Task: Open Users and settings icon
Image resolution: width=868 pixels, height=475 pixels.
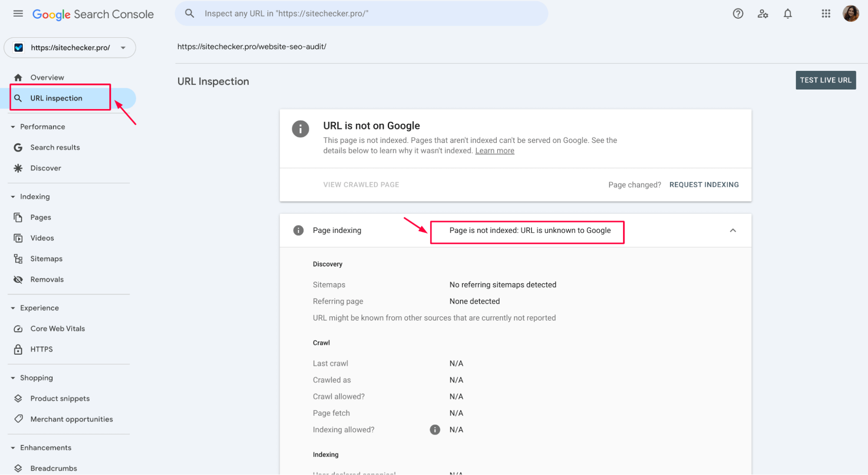Action: click(x=762, y=13)
